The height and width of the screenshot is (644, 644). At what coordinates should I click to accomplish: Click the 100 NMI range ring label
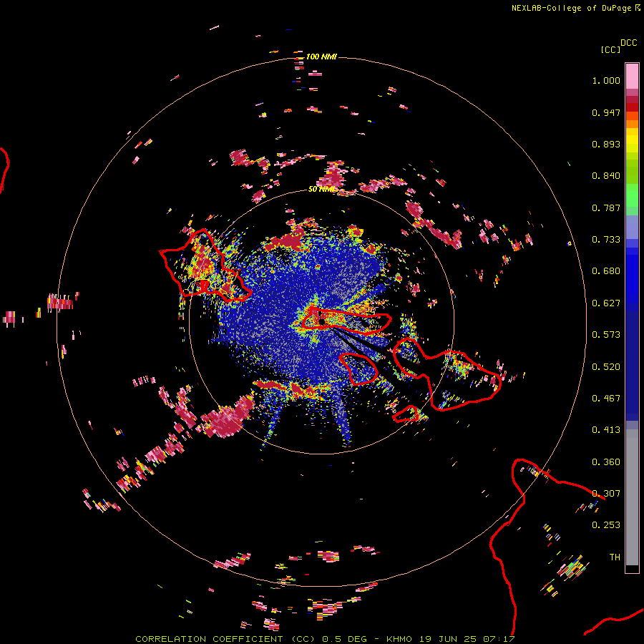click(321, 57)
